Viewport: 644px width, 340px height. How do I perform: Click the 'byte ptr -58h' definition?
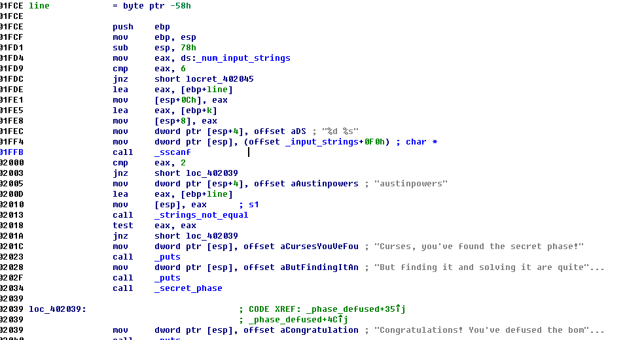[x=157, y=6]
